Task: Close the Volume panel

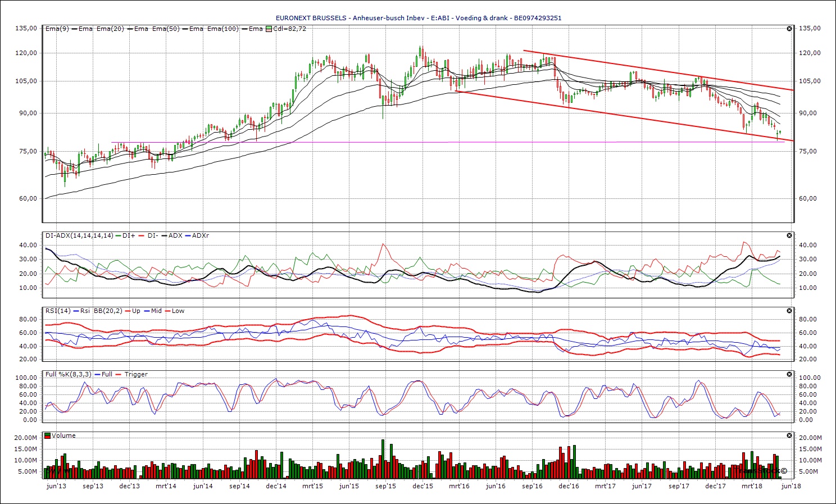Action: pos(789,435)
